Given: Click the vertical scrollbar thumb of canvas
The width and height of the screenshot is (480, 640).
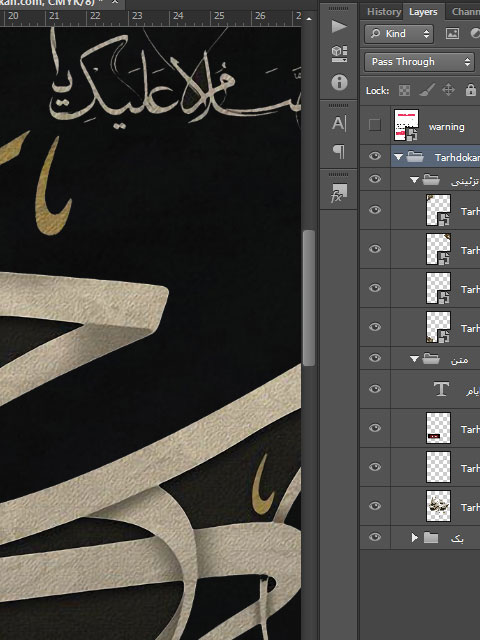Looking at the screenshot, I should pos(309,298).
